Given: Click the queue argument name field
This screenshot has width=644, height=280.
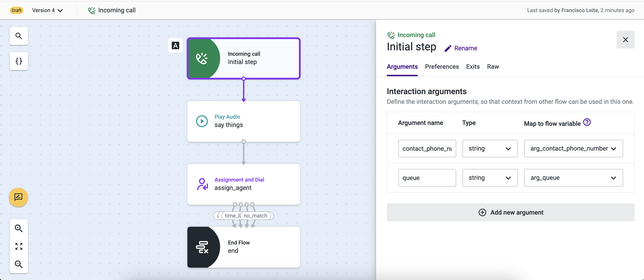Looking at the screenshot, I should point(427,178).
